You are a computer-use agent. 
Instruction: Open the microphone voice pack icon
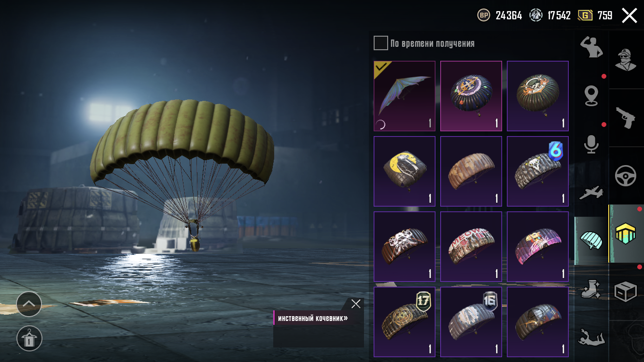tap(591, 144)
